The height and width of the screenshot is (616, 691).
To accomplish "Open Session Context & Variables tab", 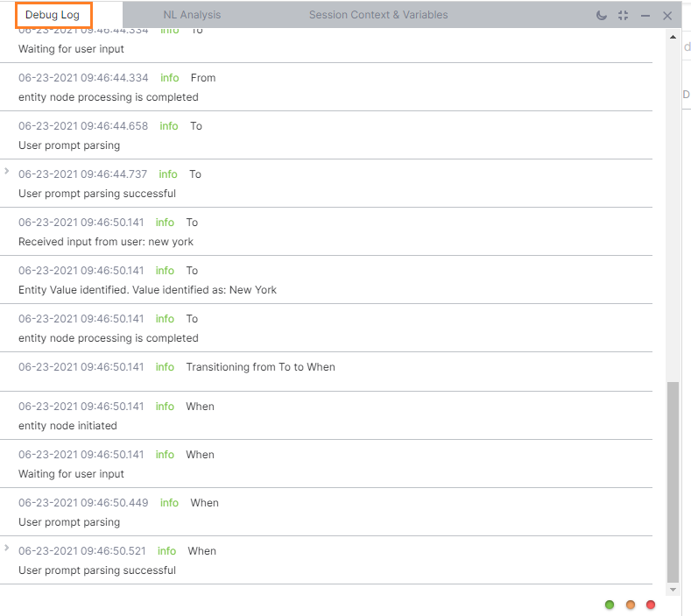I will tap(378, 15).
